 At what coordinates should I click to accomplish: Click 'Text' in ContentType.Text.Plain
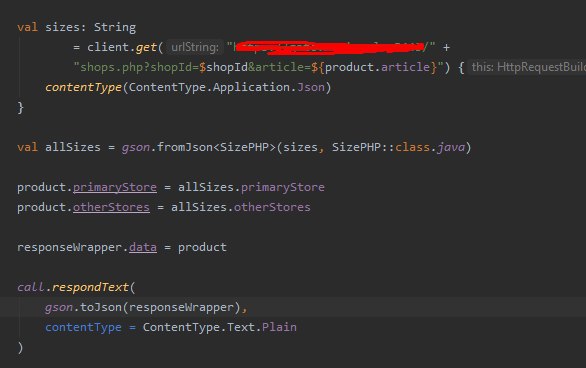coord(241,327)
